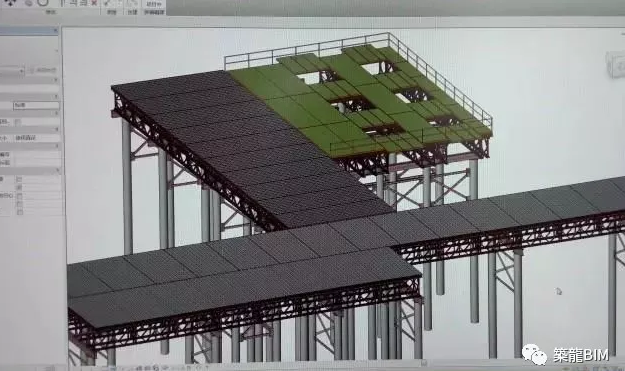Close the properties panel with its header X
The height and width of the screenshot is (371, 625).
[x=56, y=30]
